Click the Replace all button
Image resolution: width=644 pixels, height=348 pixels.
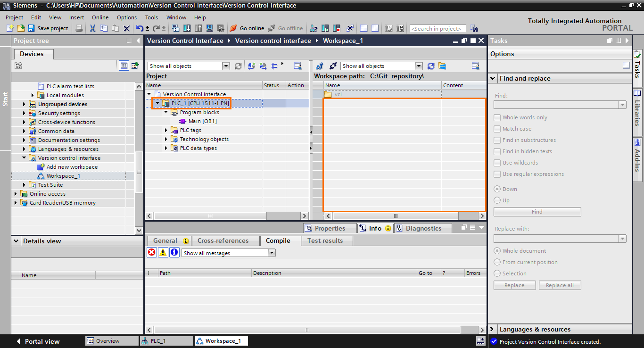560,285
